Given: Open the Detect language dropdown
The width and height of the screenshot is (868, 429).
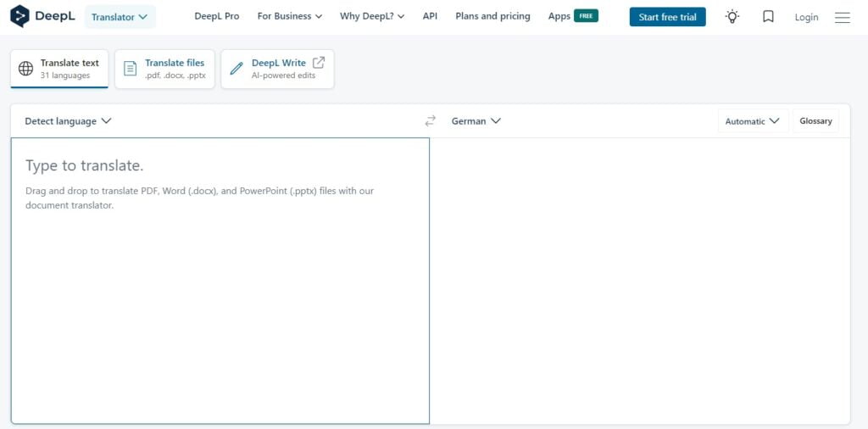Looking at the screenshot, I should pyautogui.click(x=68, y=121).
